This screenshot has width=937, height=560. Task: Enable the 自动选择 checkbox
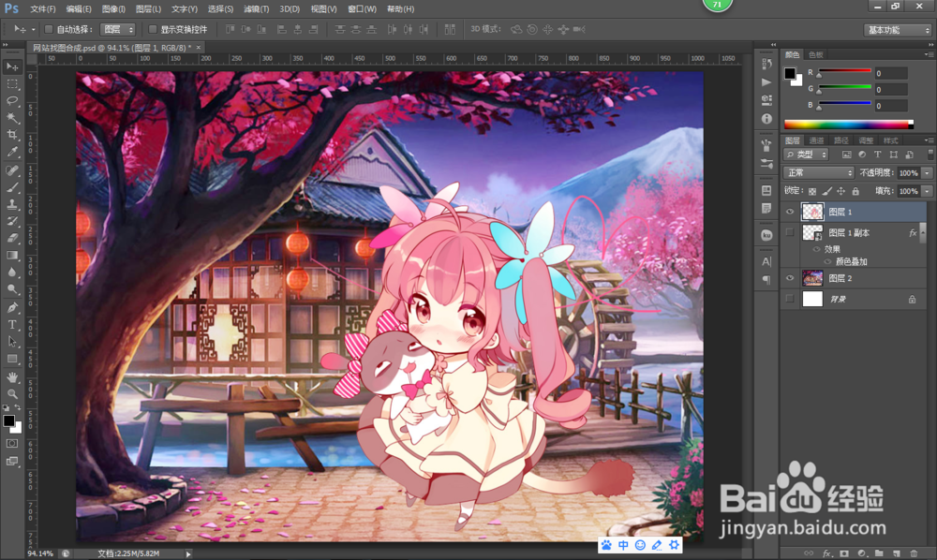click(x=49, y=29)
